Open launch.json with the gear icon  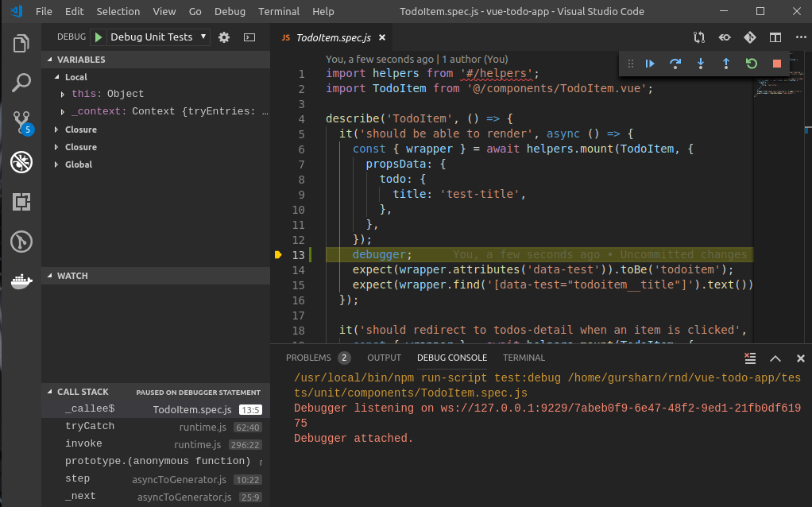tap(224, 37)
